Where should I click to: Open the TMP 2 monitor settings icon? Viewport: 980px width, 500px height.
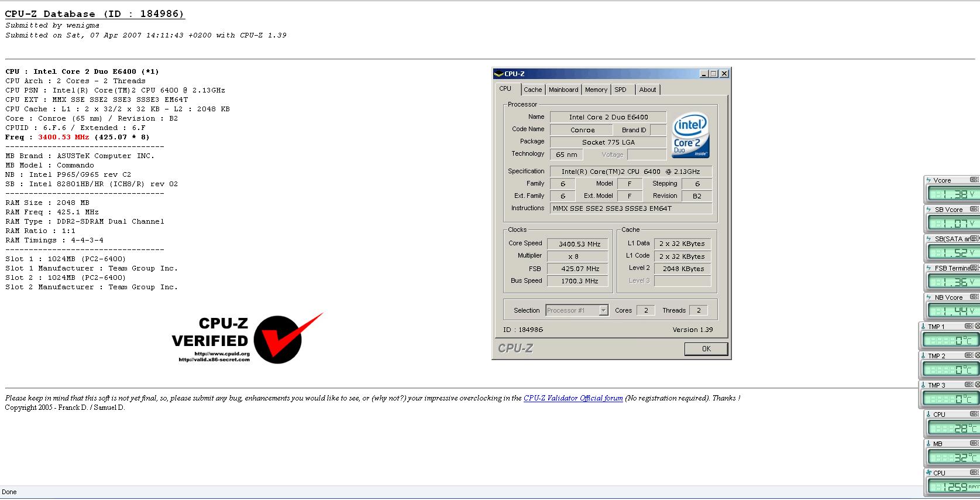(969, 355)
